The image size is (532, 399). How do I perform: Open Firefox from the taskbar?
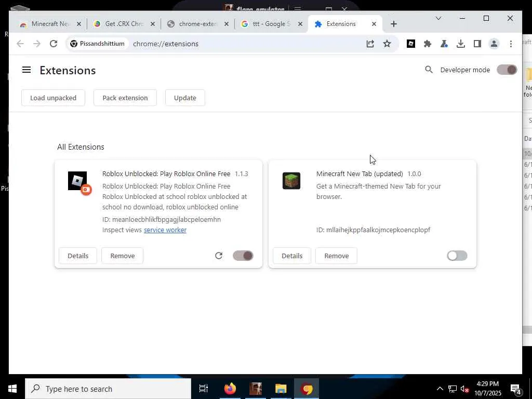230,389
